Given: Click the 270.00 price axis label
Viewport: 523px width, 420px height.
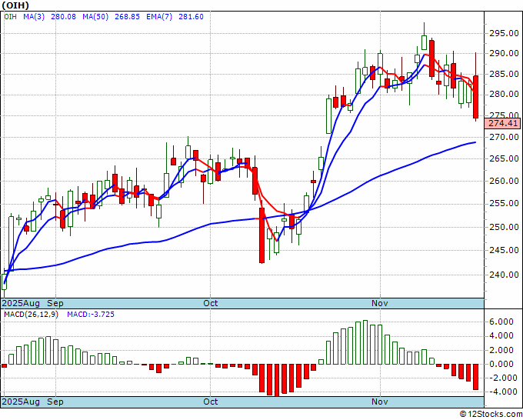Looking at the screenshot, I should [x=504, y=137].
